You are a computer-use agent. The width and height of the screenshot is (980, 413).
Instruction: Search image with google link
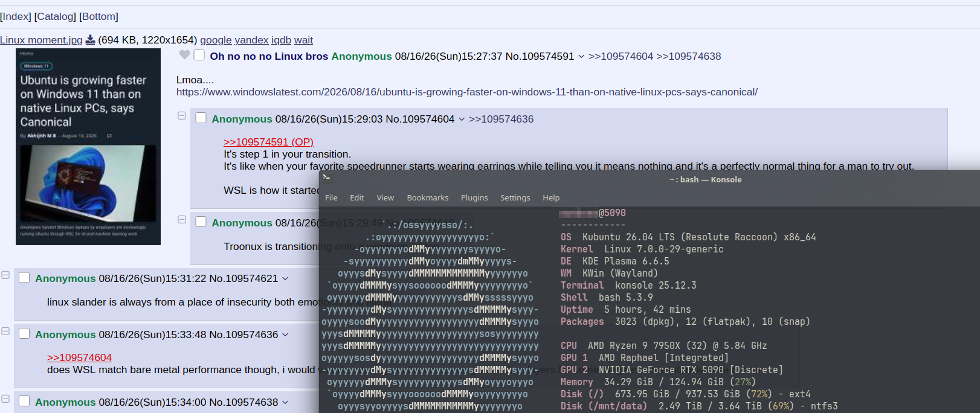point(216,40)
